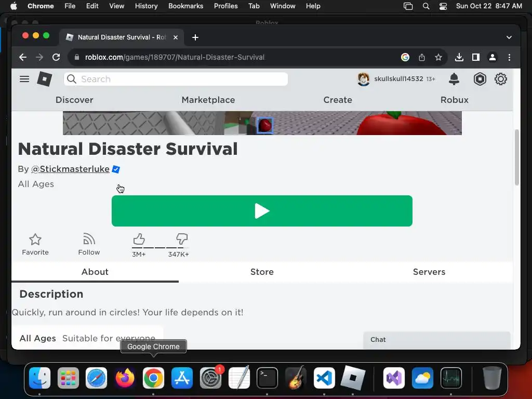The image size is (532, 399).
Task: Open the Marketplace page
Action: (x=208, y=100)
